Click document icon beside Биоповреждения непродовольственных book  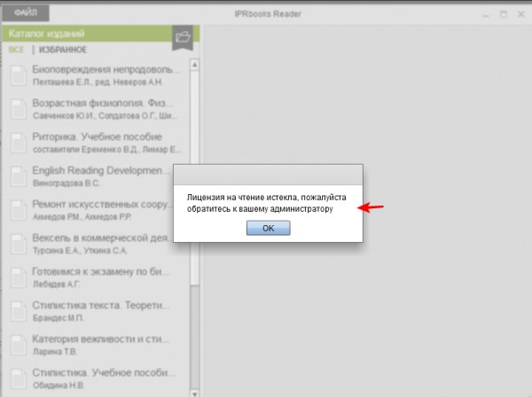19,75
